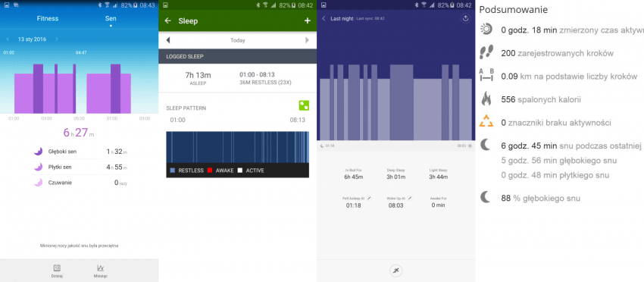This screenshot has width=644, height=282.
Task: Select the blue Restless legend swatch
Action: [173, 171]
